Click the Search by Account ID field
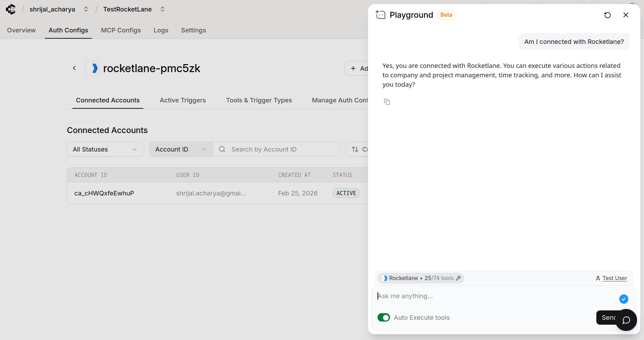The width and height of the screenshot is (644, 340). pyautogui.click(x=277, y=149)
